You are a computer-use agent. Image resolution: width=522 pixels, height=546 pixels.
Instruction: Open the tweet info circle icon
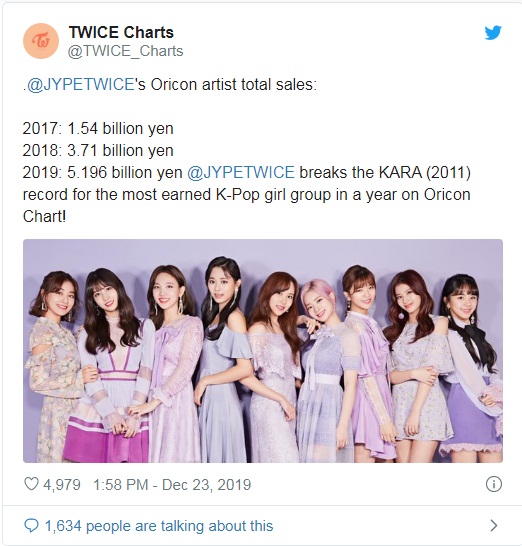point(493,484)
